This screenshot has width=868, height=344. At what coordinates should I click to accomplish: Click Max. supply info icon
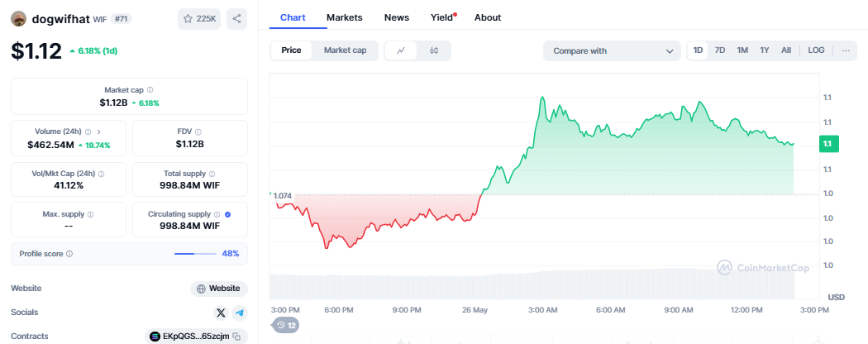[90, 214]
